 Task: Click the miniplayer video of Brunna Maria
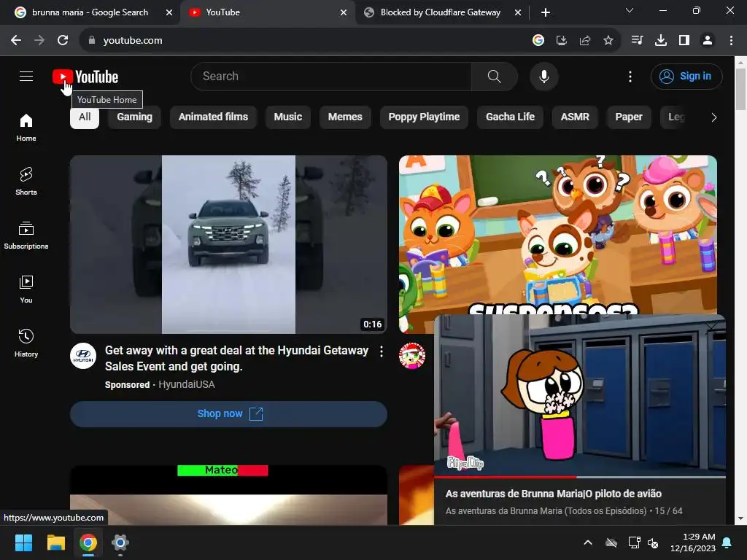(580, 395)
